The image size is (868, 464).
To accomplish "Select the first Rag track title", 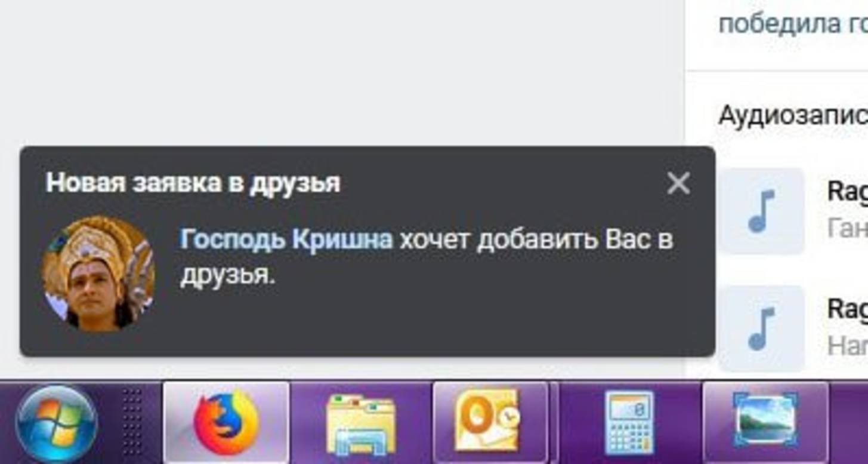I will tap(848, 192).
